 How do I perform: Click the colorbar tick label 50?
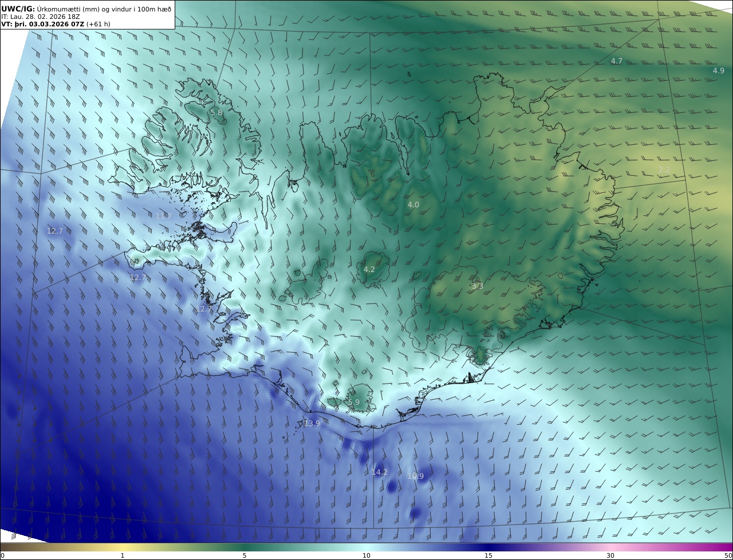[x=728, y=555]
